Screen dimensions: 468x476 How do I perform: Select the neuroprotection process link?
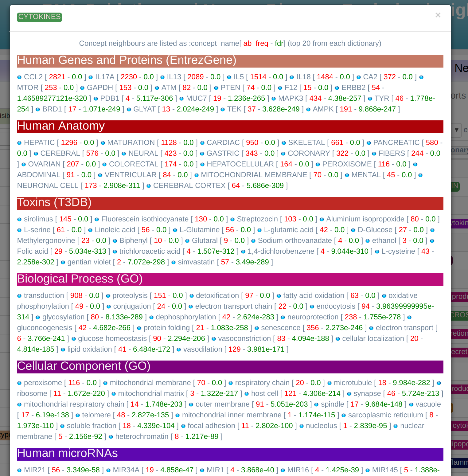tap(313, 317)
